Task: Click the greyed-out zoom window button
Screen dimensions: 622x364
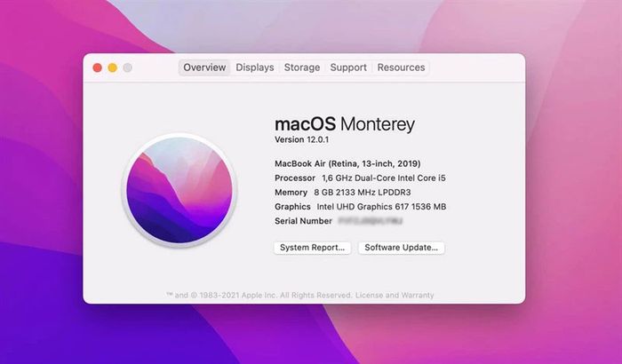Action: [127, 67]
